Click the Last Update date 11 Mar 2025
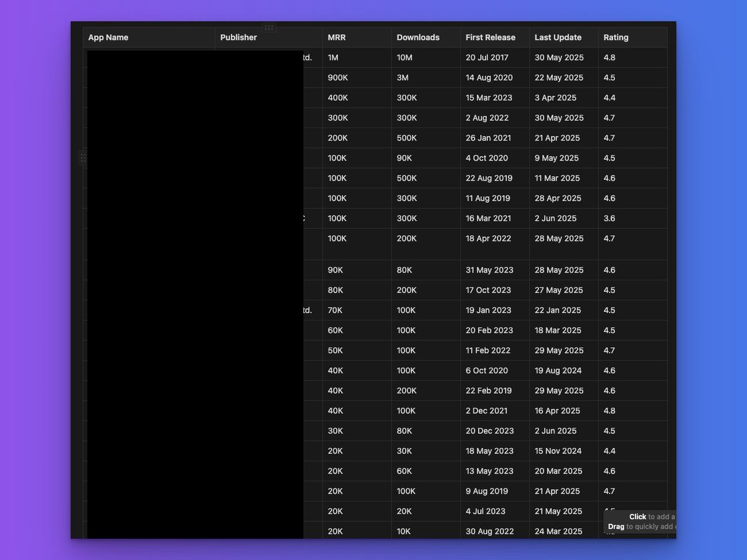 558,178
